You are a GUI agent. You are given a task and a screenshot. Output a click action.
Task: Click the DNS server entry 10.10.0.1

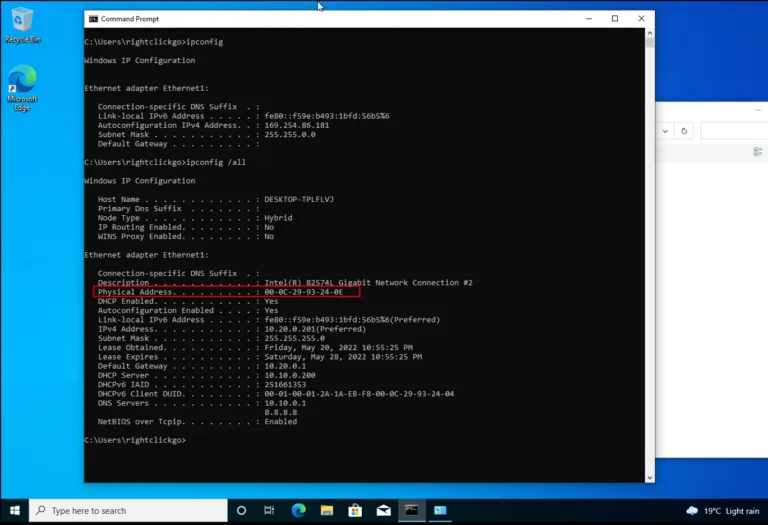285,403
